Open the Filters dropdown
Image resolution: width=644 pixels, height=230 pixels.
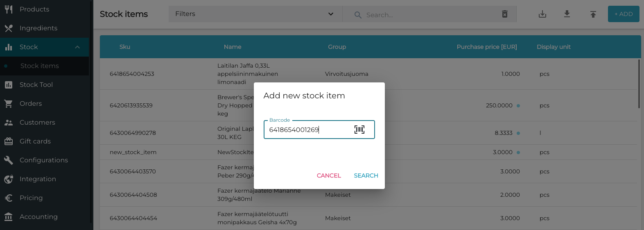(255, 14)
